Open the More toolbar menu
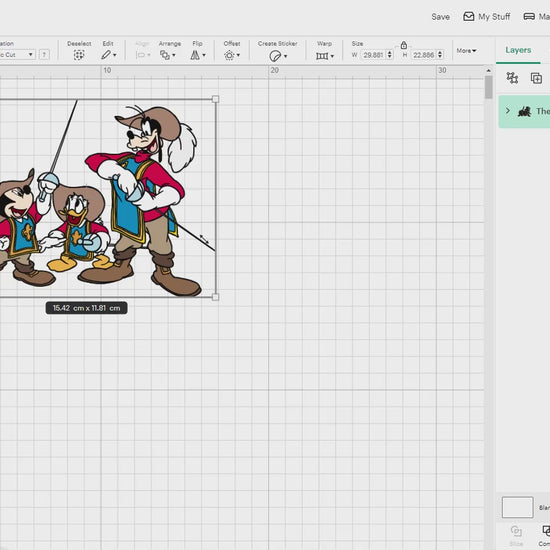The width and height of the screenshot is (550, 550). [466, 51]
